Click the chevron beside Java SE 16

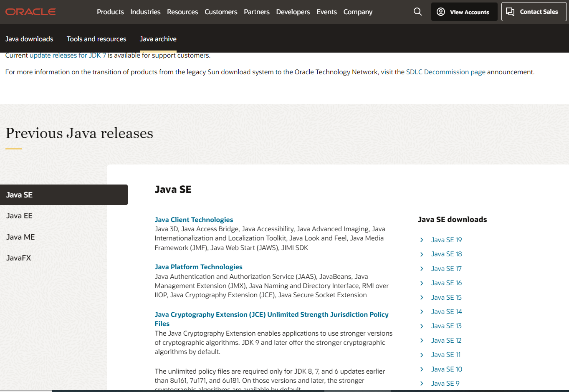(x=422, y=283)
